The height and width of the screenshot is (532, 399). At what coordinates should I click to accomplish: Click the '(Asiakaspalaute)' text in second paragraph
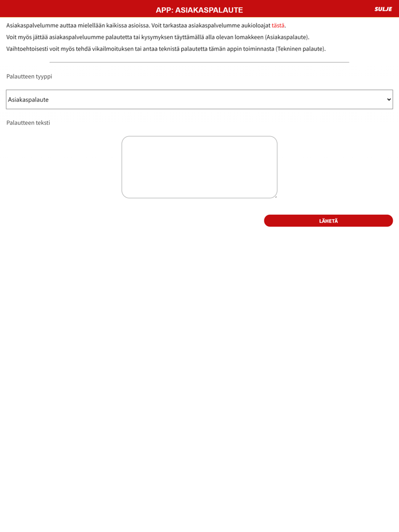(287, 37)
